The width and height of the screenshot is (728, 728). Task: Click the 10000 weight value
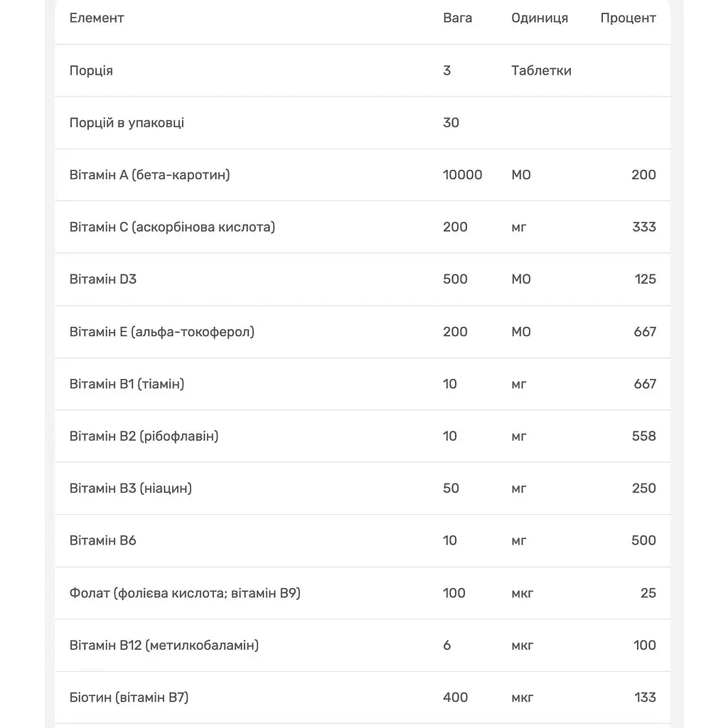coord(462,175)
